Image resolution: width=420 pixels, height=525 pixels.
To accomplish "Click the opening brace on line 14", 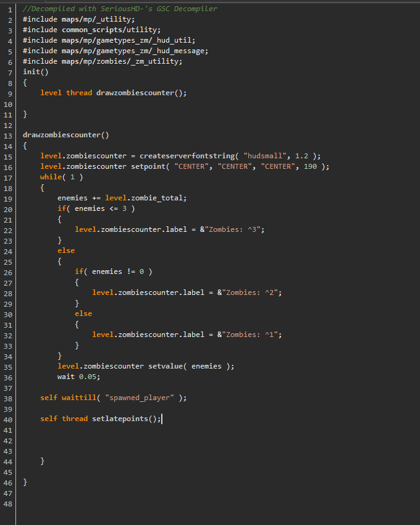I will [25, 146].
